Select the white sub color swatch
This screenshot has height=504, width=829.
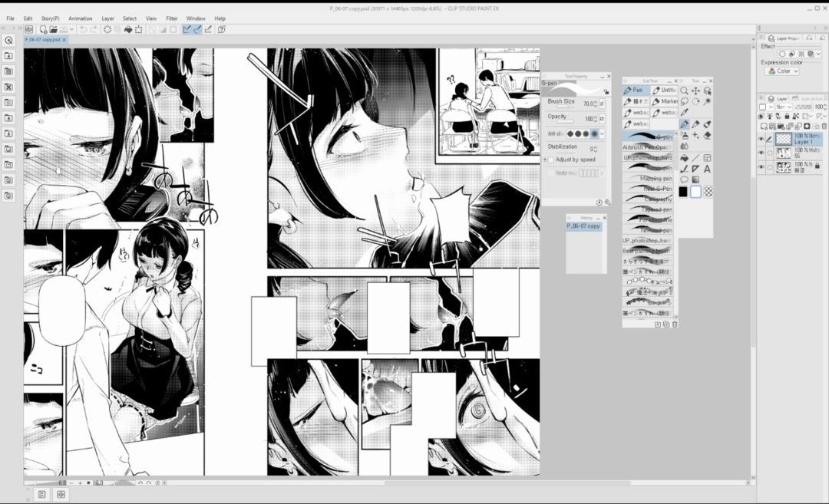click(x=695, y=192)
